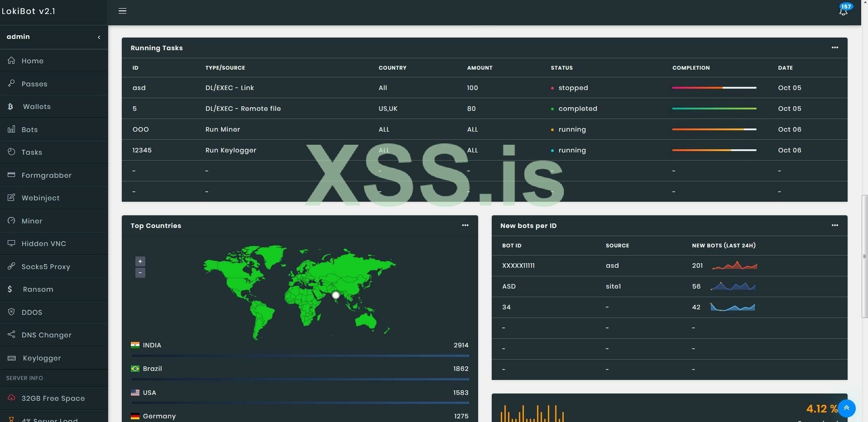Click the "US,UK" country cell

coord(388,109)
